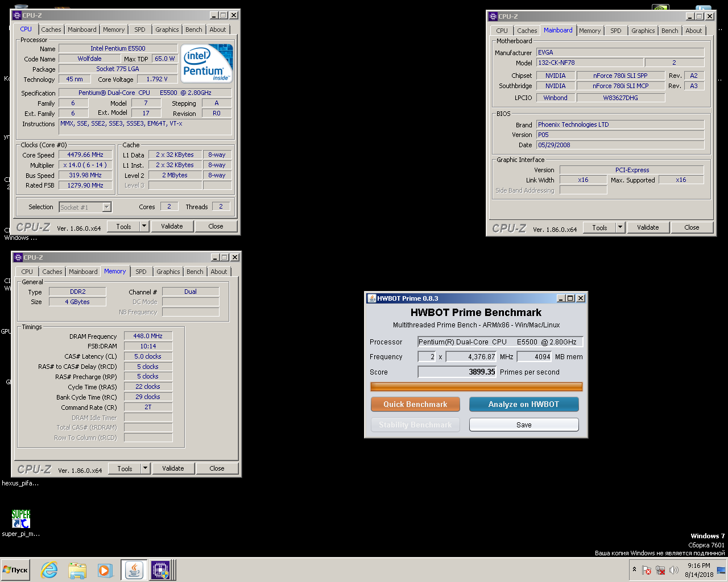The width and height of the screenshot is (728, 582).
Task: Click the LPCIO value W83627DHG
Action: 621,98
